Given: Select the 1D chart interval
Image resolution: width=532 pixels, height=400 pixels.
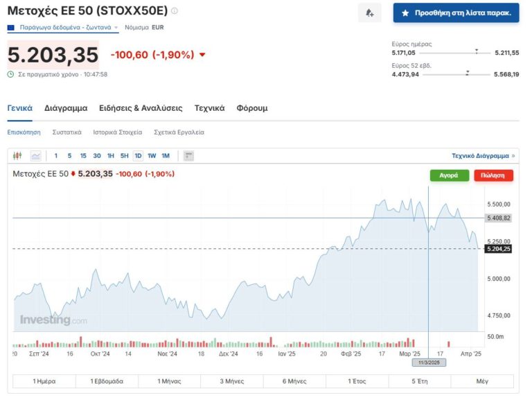Looking at the screenshot, I should tap(138, 156).
